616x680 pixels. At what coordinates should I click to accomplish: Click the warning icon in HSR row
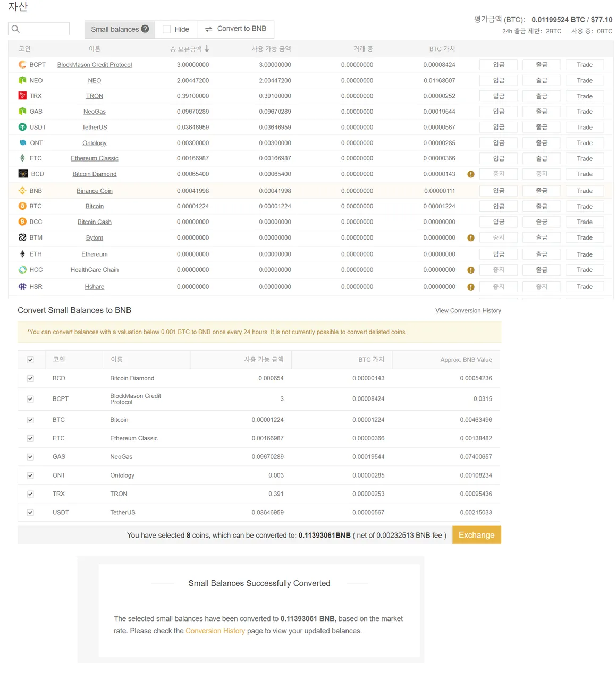point(471,287)
